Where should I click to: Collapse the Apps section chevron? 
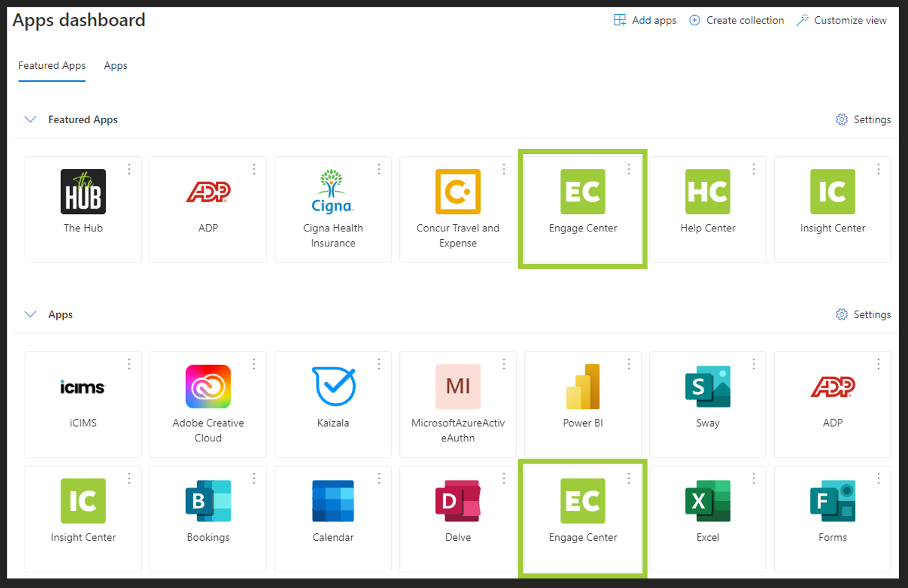coord(30,314)
